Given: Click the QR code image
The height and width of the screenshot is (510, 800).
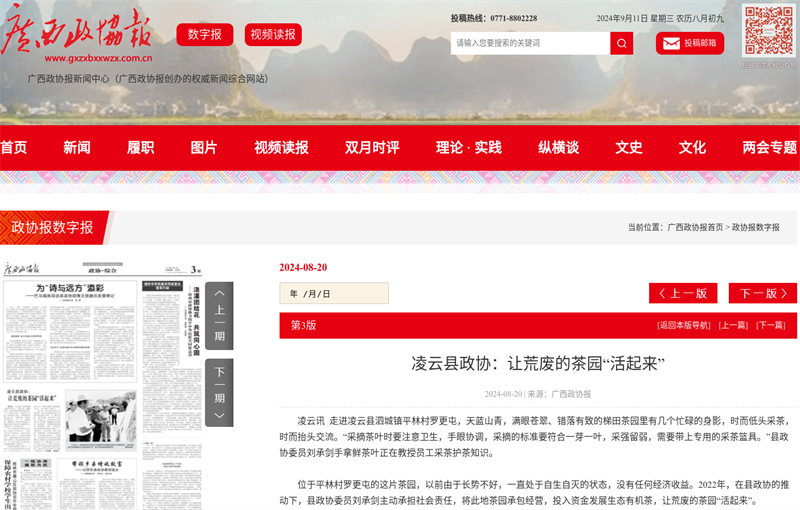Looking at the screenshot, I should click(x=769, y=31).
